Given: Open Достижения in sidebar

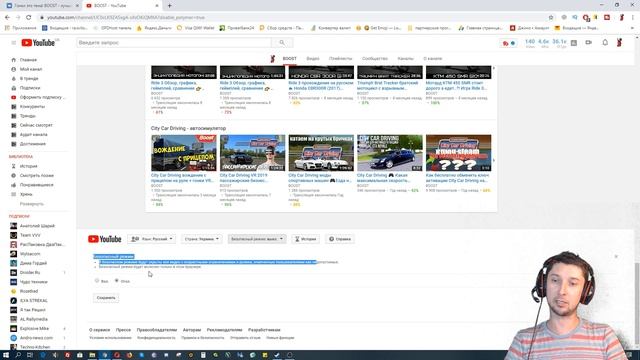Looking at the screenshot, I should pos(33,144).
